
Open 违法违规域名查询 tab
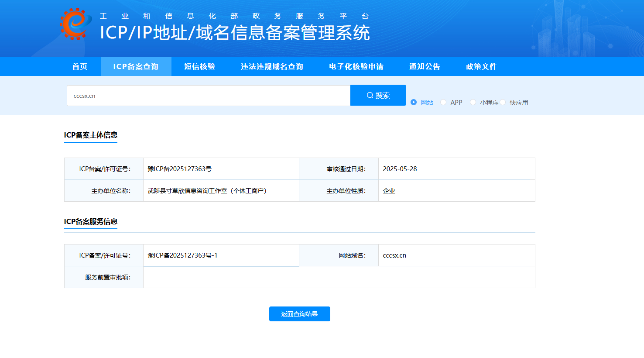point(272,66)
